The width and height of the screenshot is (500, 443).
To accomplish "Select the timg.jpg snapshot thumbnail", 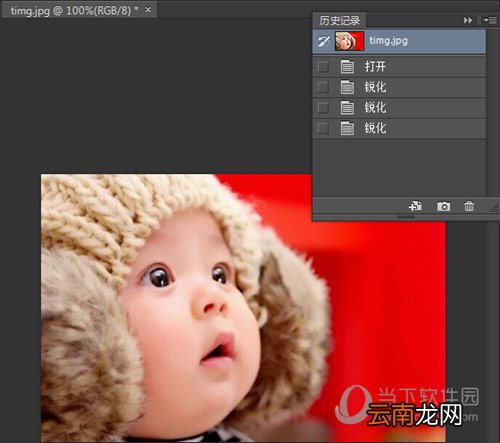I will (349, 41).
